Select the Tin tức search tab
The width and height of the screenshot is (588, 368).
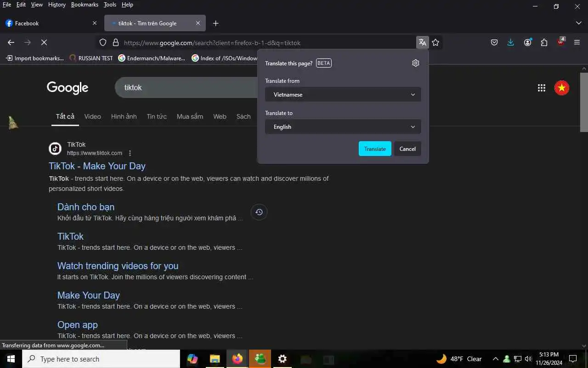tap(157, 116)
